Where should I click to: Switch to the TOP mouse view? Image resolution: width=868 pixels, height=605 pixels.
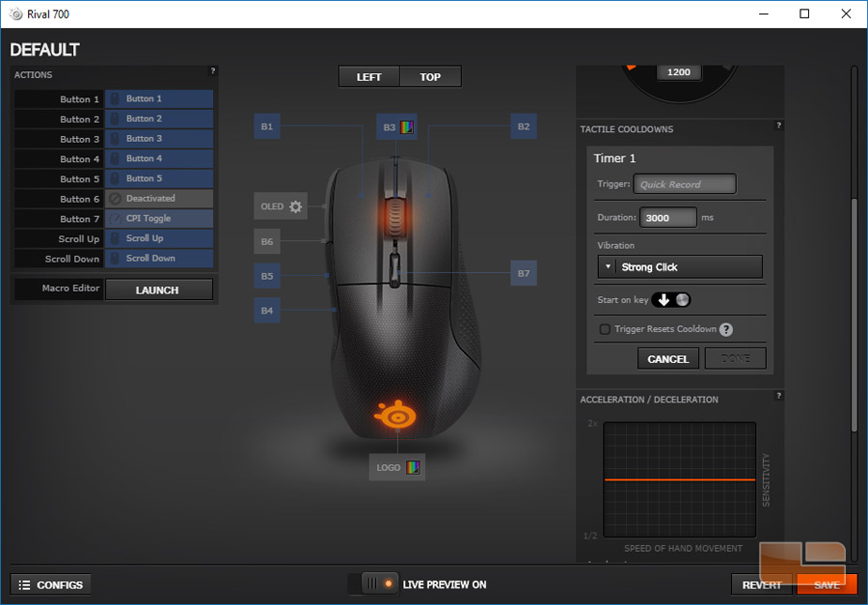coord(430,77)
